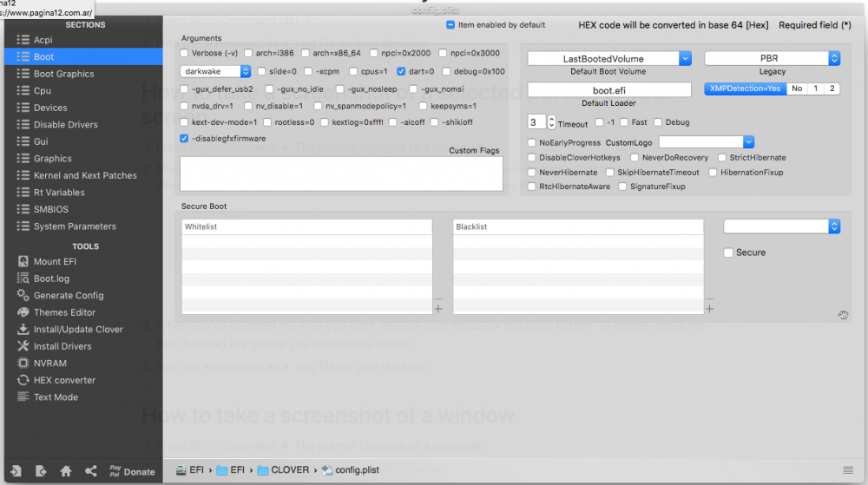868x485 pixels.
Task: Switch to Text Mode
Action: tap(56, 397)
